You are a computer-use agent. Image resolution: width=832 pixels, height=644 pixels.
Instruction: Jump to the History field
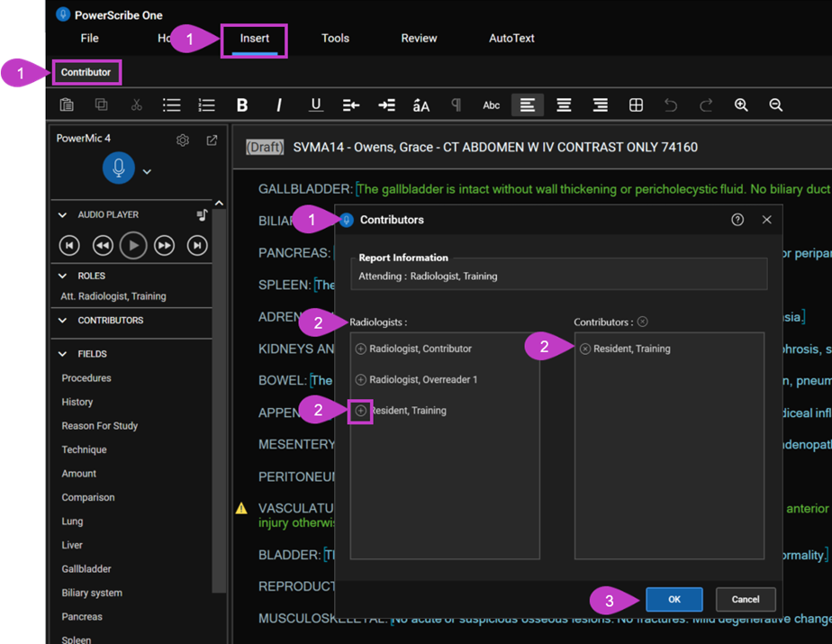point(77,402)
